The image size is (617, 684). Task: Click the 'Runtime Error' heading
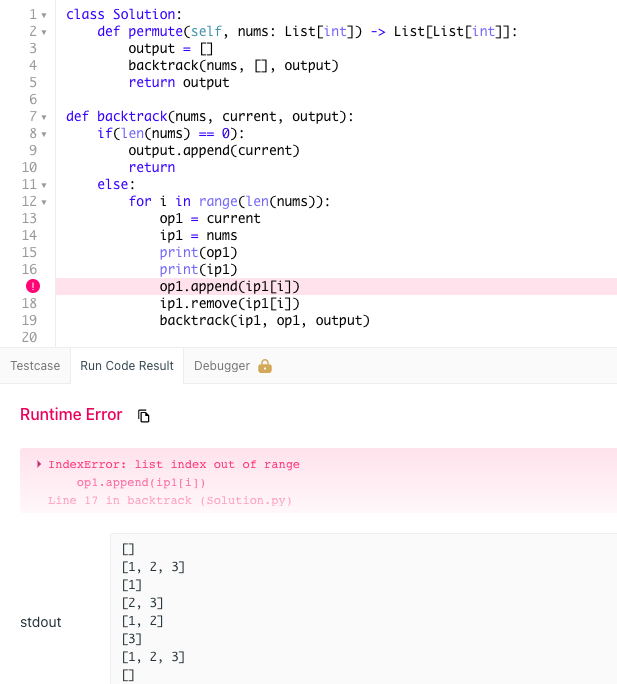tap(71, 414)
